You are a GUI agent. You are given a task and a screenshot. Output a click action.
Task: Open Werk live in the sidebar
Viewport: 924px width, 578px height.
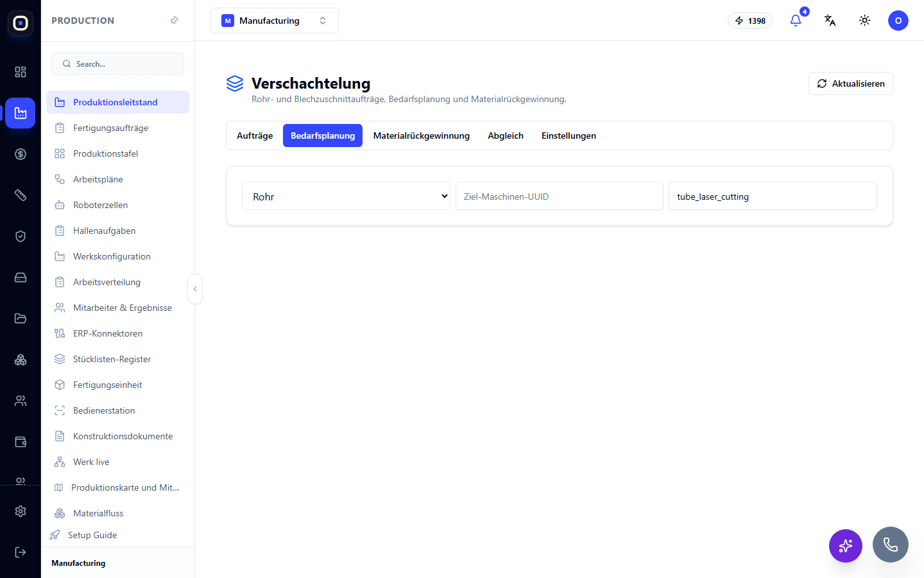[118, 462]
